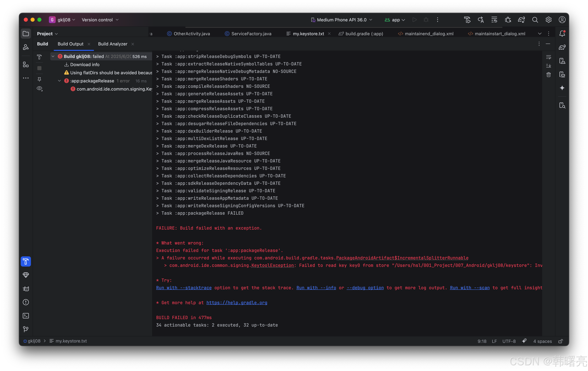The width and height of the screenshot is (588, 371).
Task: Open the Run with --stacktrace link
Action: 184,288
